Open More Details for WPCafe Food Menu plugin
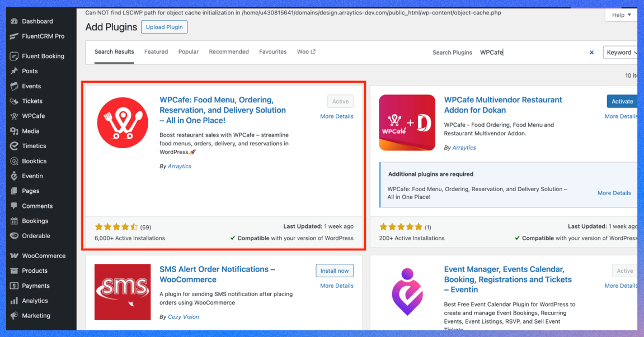The width and height of the screenshot is (644, 337). [337, 117]
